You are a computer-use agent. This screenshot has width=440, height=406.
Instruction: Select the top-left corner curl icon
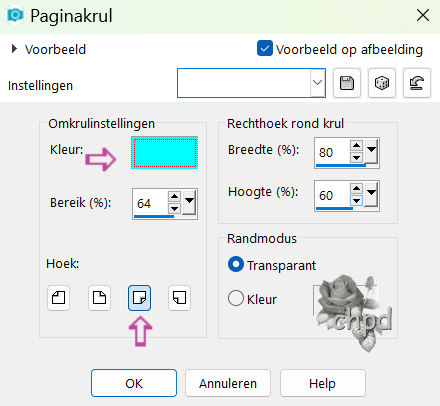[58, 298]
